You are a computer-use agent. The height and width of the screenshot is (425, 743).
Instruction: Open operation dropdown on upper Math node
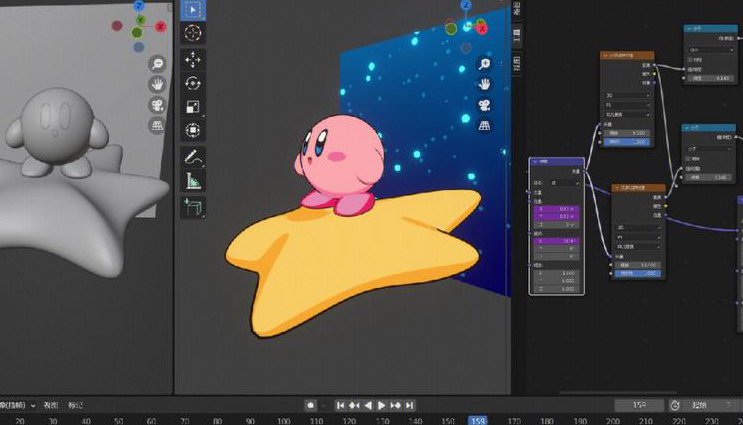pyautogui.click(x=711, y=50)
